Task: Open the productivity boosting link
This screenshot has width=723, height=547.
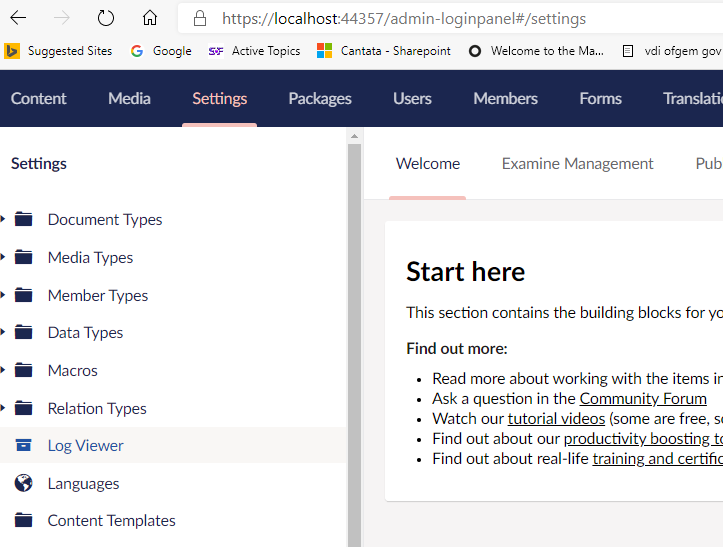Action: (x=643, y=439)
